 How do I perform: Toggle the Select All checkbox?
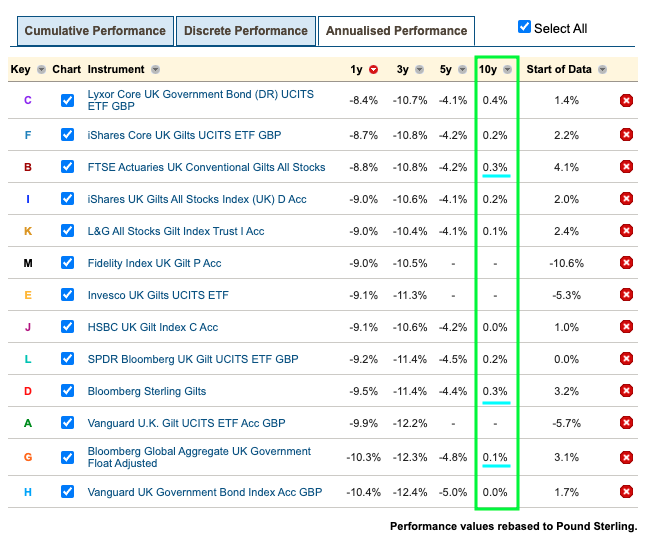point(525,27)
